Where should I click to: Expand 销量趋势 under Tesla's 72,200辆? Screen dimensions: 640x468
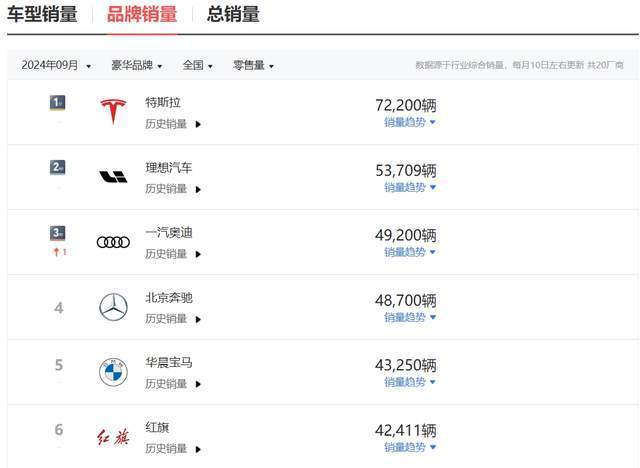pyautogui.click(x=410, y=122)
